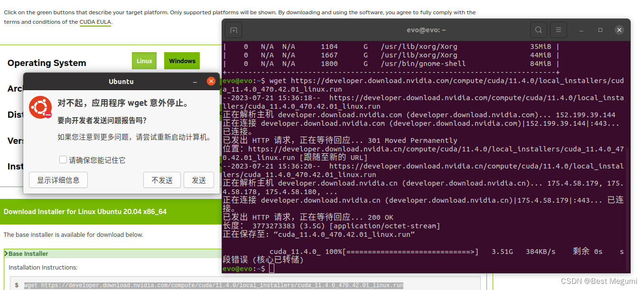Click the terminal prompt cursor
The width and height of the screenshot is (644, 290).
(271, 268)
